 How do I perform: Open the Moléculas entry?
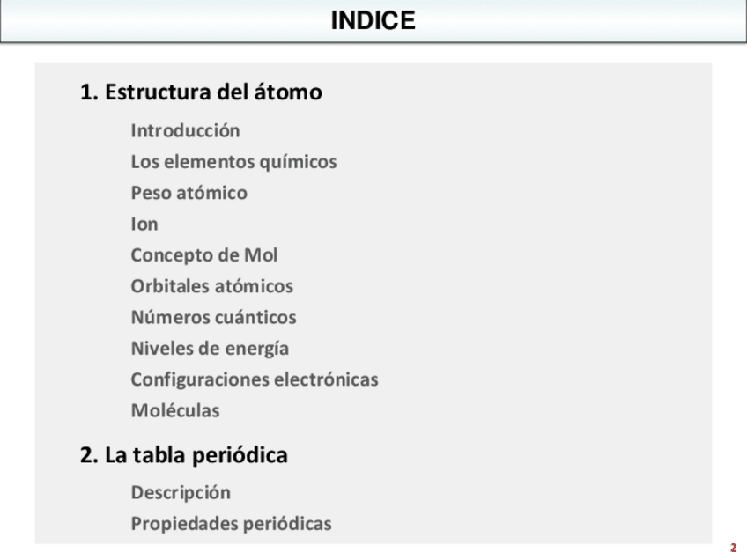[x=175, y=410]
